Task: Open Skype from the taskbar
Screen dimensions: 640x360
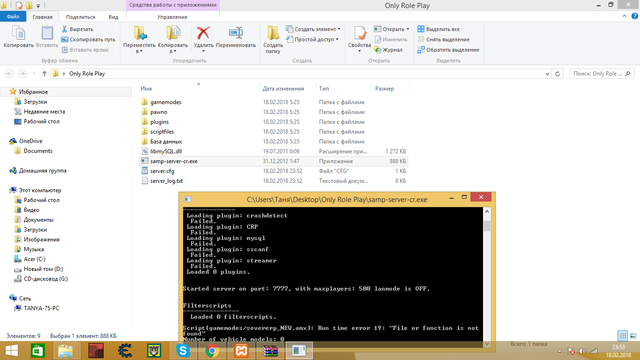Action: tap(183, 351)
